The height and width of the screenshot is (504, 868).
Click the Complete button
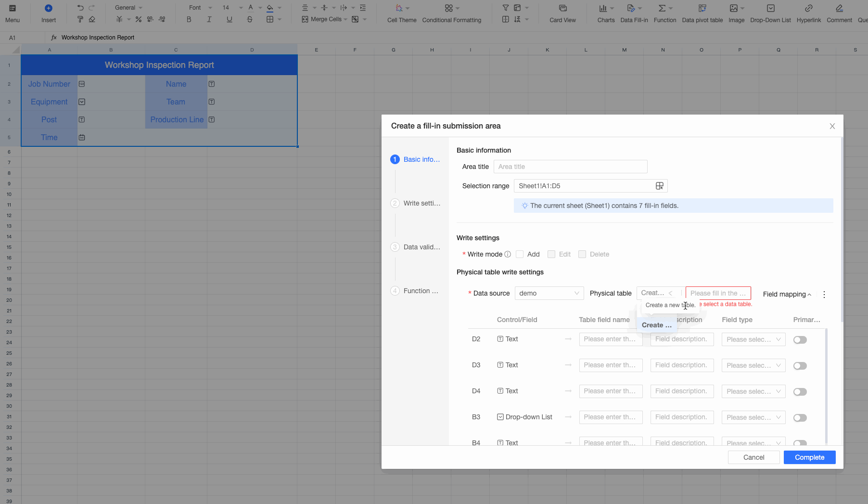809,457
